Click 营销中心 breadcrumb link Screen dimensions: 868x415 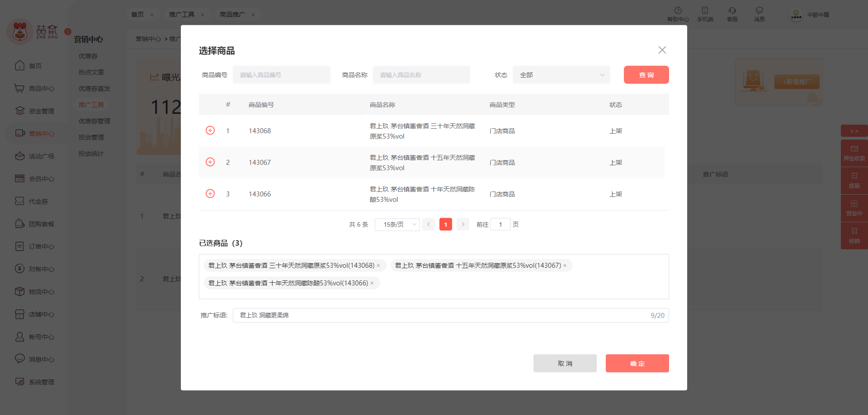tap(148, 39)
